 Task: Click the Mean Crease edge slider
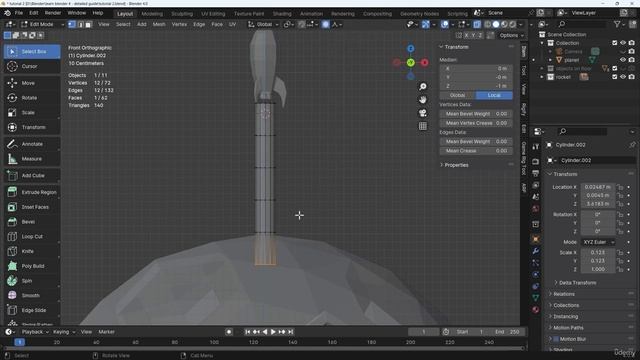click(476, 151)
